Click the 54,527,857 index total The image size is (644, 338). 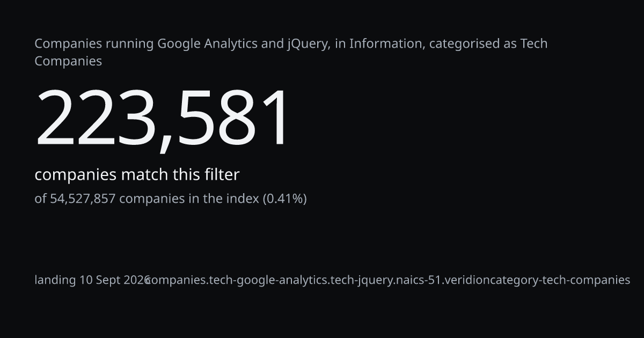(x=83, y=199)
